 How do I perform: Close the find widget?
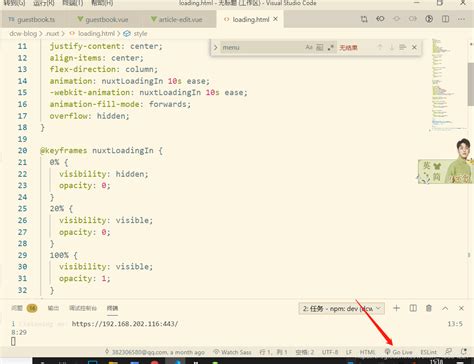tap(414, 47)
